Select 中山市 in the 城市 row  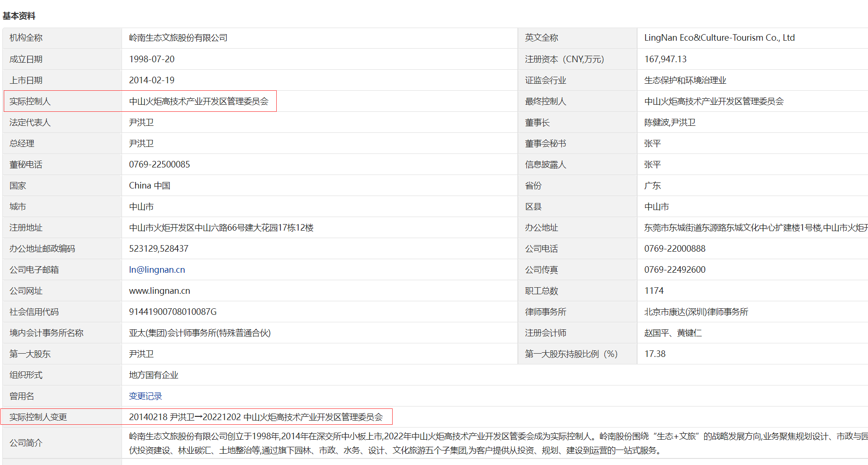tap(141, 207)
